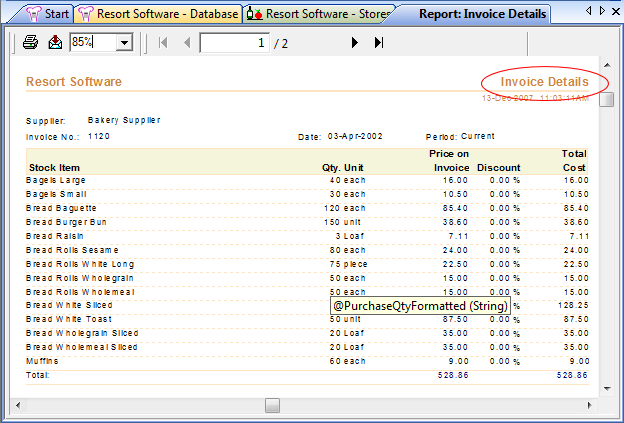Close the current tab with X
The image size is (624, 423).
click(616, 11)
